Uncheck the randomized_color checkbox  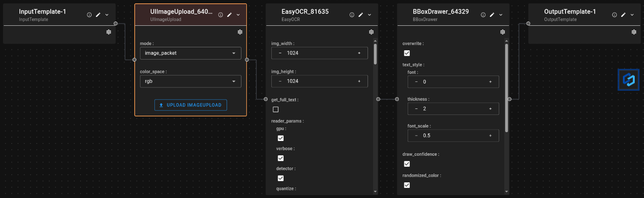pyautogui.click(x=407, y=185)
